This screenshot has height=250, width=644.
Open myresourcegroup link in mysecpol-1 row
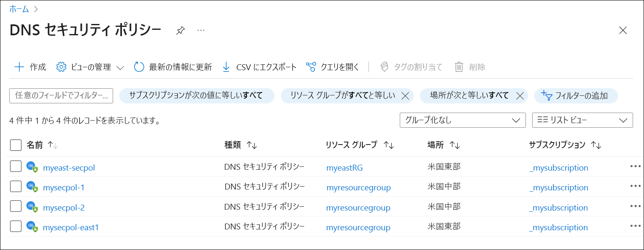359,188
